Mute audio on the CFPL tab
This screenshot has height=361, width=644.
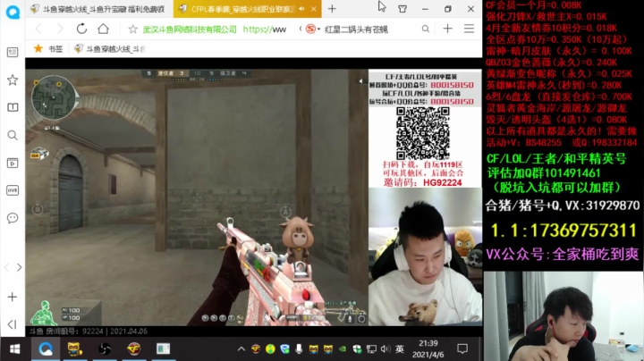(302, 9)
